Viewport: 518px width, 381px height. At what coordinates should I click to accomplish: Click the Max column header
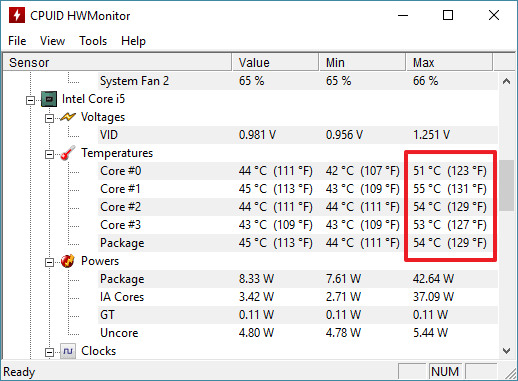[449, 62]
